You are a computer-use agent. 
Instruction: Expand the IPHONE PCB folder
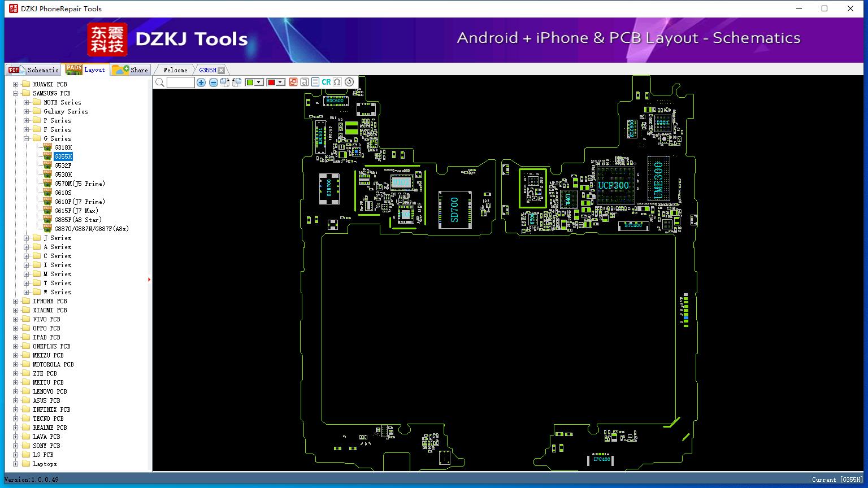(x=16, y=301)
